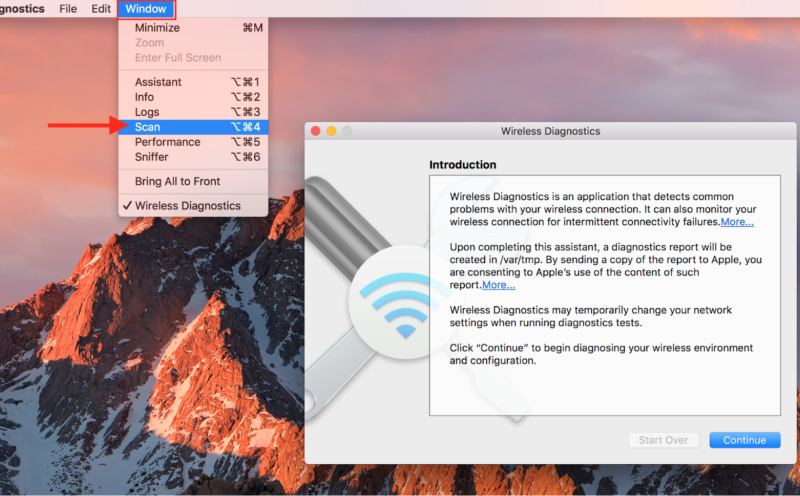The width and height of the screenshot is (800, 496).
Task: Close the Wireless Diagnostics window
Action: click(x=316, y=131)
